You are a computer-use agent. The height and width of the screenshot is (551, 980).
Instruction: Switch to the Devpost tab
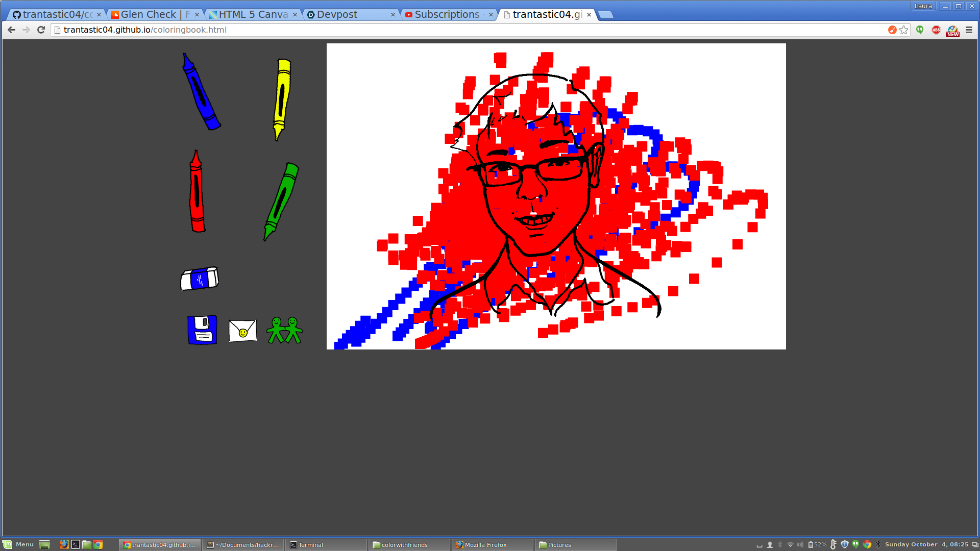click(337, 15)
